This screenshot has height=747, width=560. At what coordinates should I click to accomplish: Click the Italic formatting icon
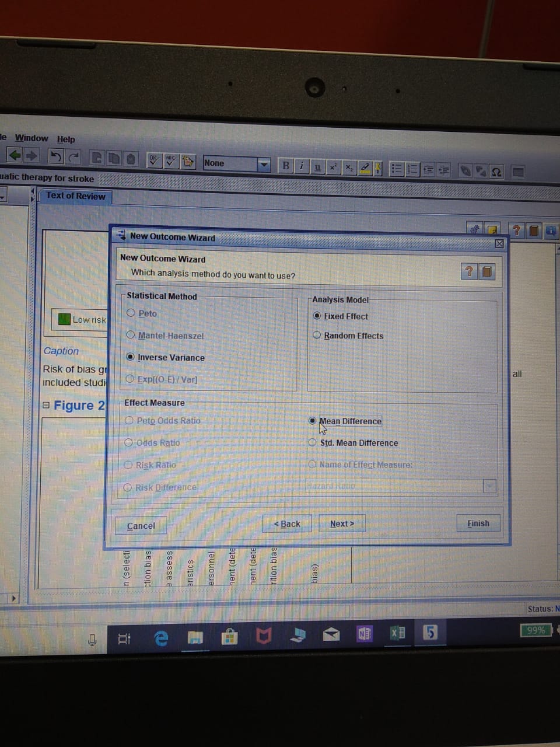[x=301, y=166]
